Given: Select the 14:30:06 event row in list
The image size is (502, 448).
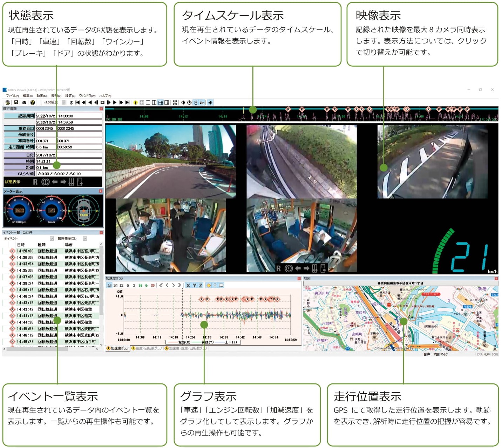Looking at the screenshot, I should 53,258.
